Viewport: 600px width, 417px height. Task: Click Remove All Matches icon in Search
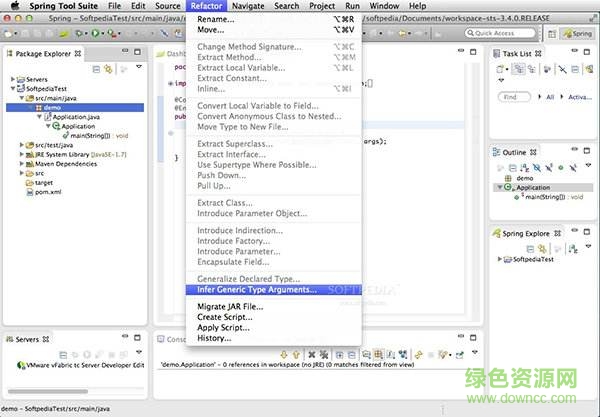(x=324, y=355)
